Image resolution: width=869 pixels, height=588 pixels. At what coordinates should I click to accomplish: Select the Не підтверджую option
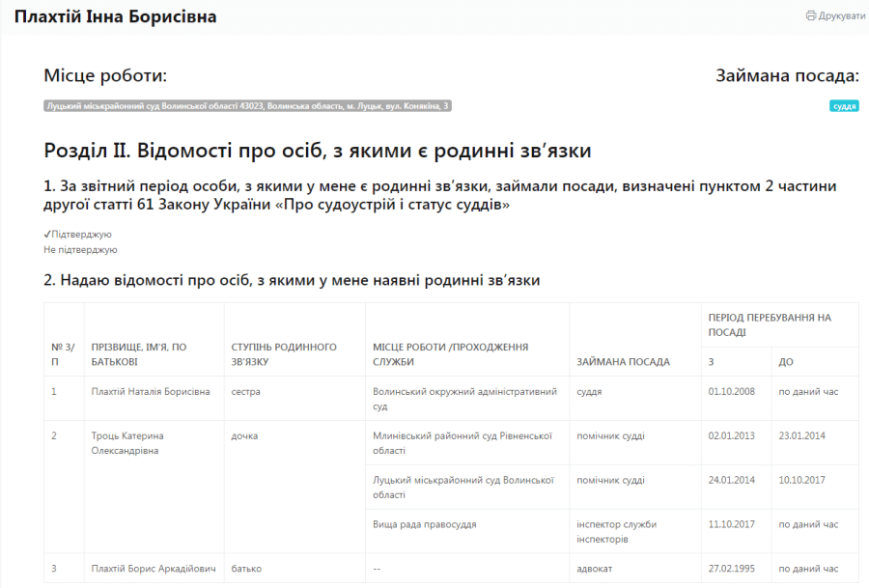tap(80, 249)
